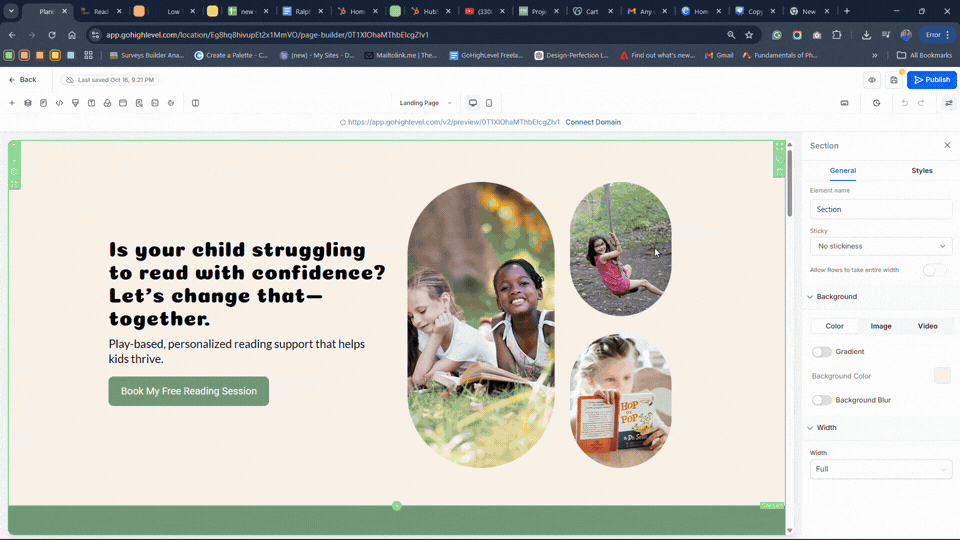The image size is (960, 540).
Task: Switch to mobile device view icon
Action: [489, 103]
